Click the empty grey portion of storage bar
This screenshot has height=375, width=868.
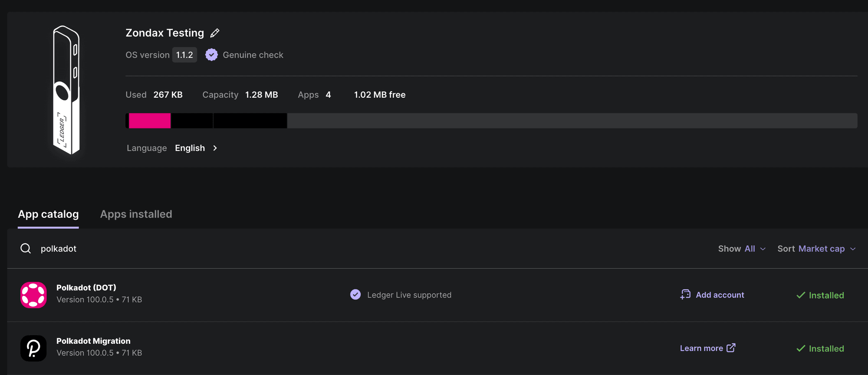(x=572, y=121)
